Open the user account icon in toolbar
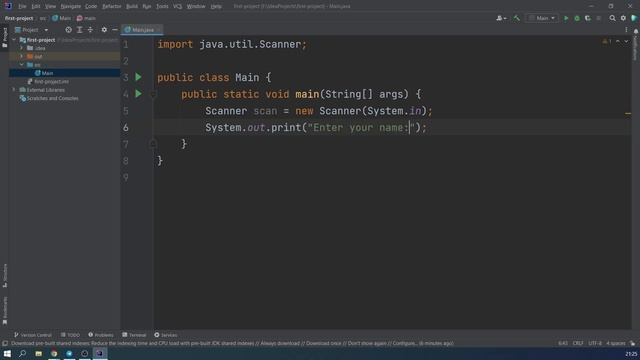The height and width of the screenshot is (360, 640). click(x=501, y=18)
